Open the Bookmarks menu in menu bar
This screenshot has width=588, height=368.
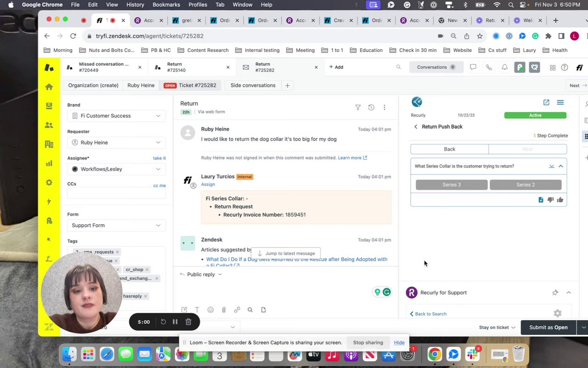click(x=166, y=5)
